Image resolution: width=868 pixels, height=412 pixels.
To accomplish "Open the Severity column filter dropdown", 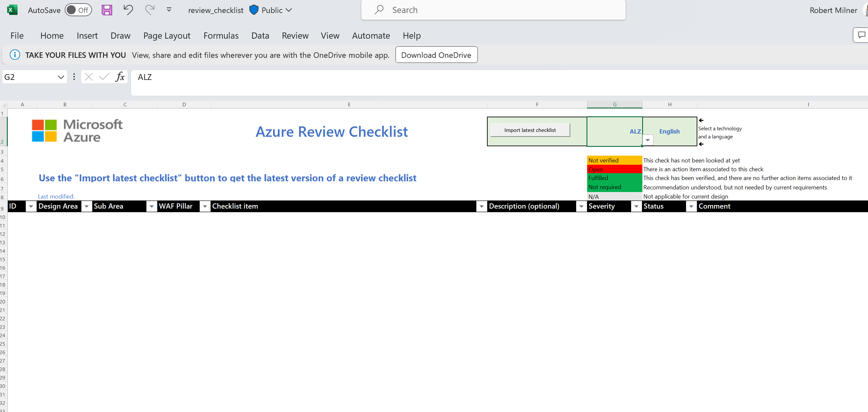I will [x=636, y=206].
